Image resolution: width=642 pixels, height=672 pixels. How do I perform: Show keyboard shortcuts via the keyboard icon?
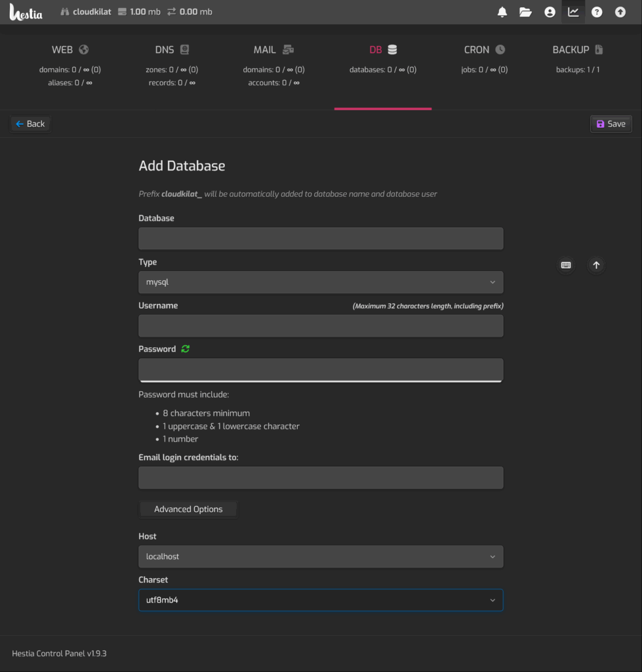tap(566, 265)
